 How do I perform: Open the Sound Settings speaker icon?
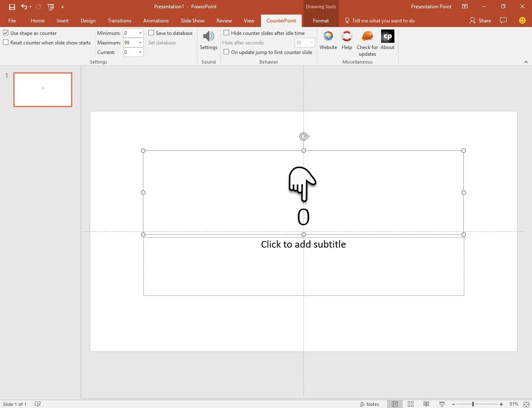coord(208,37)
